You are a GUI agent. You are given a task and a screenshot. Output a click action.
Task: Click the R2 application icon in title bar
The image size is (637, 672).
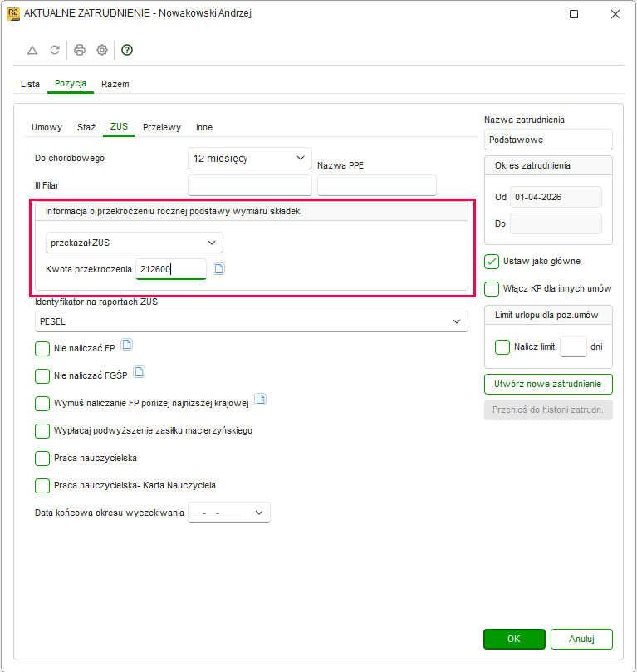13,14
